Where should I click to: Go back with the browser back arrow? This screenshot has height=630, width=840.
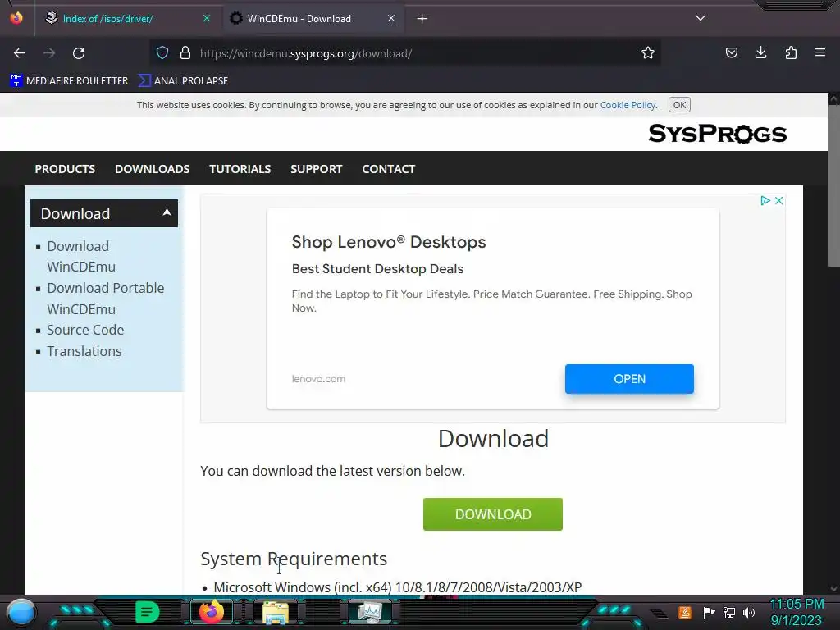[x=20, y=53]
